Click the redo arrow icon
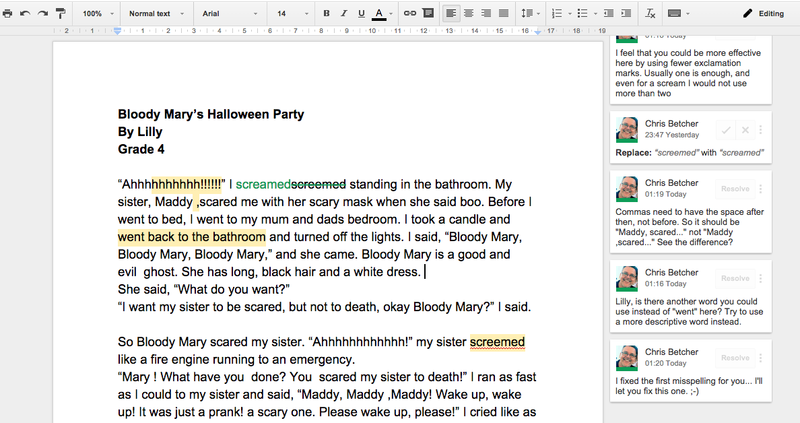800x423 pixels. click(x=42, y=14)
